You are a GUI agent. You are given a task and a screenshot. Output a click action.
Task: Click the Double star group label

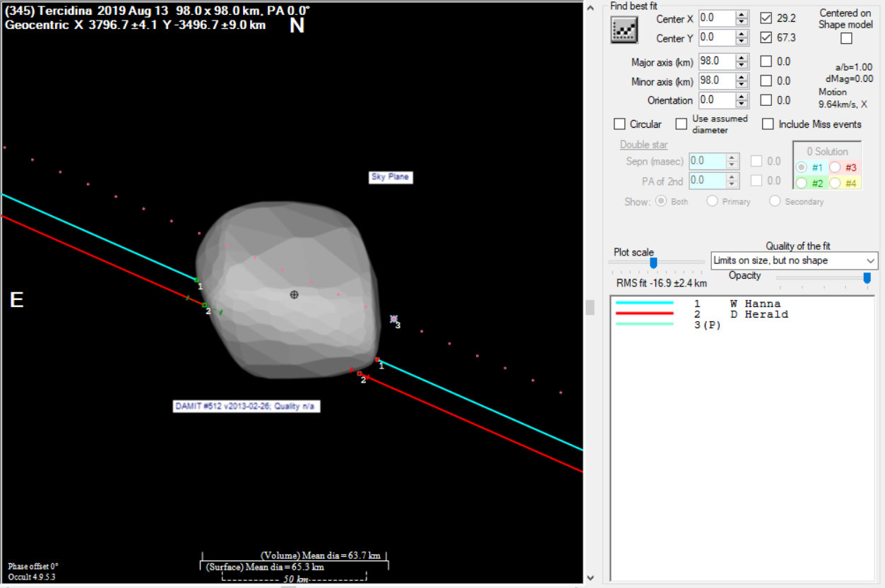[x=644, y=145]
